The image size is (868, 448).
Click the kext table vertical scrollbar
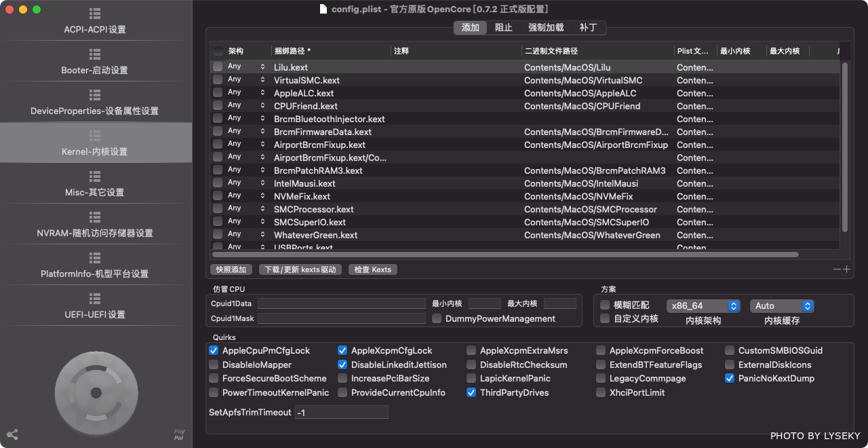(845, 147)
